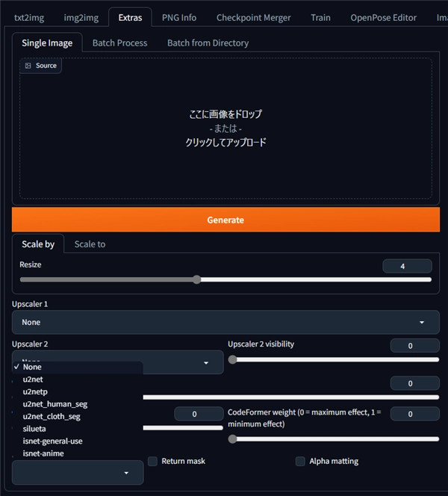Image resolution: width=448 pixels, height=496 pixels.
Task: Switch to the Batch Process sub-tab
Action: 119,43
